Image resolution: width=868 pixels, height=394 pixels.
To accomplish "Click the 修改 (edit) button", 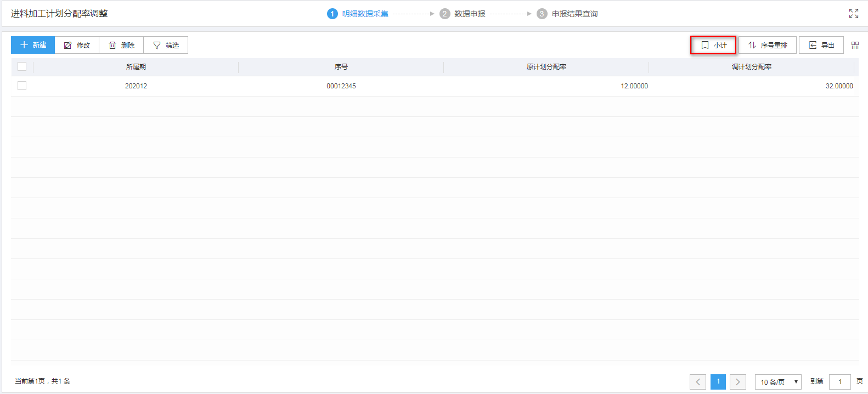I will click(77, 45).
